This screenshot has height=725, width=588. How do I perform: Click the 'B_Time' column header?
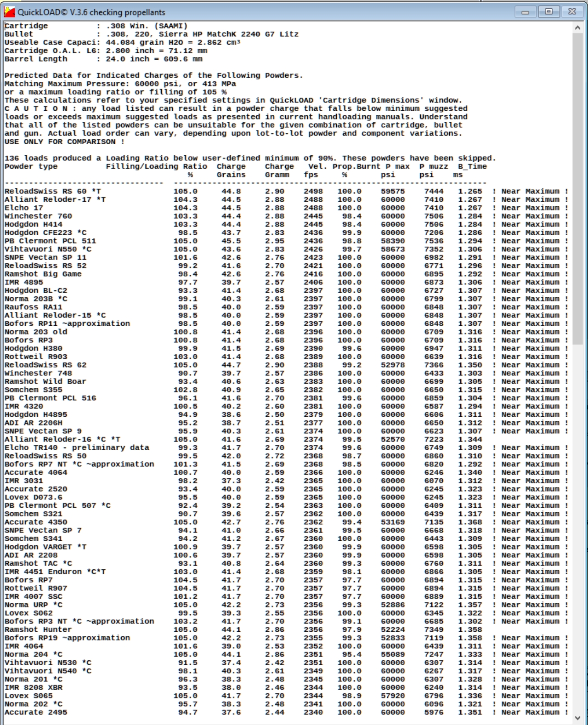point(472,167)
